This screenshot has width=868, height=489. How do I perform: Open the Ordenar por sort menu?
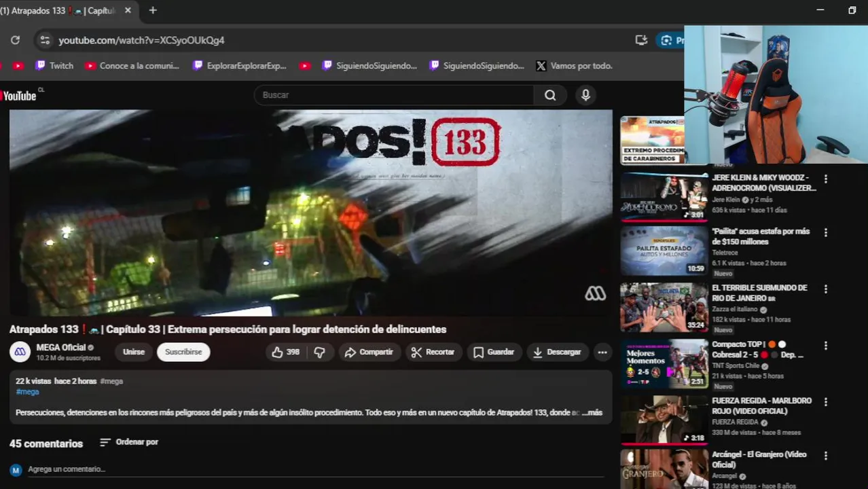[x=129, y=442]
